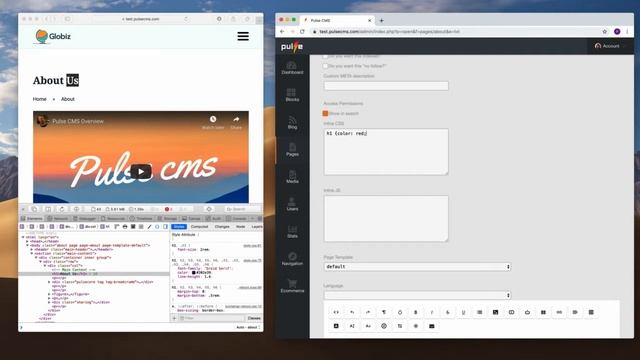The width and height of the screenshot is (640, 360).
Task: Toggle the "no follow" checkbox
Action: tap(325, 66)
